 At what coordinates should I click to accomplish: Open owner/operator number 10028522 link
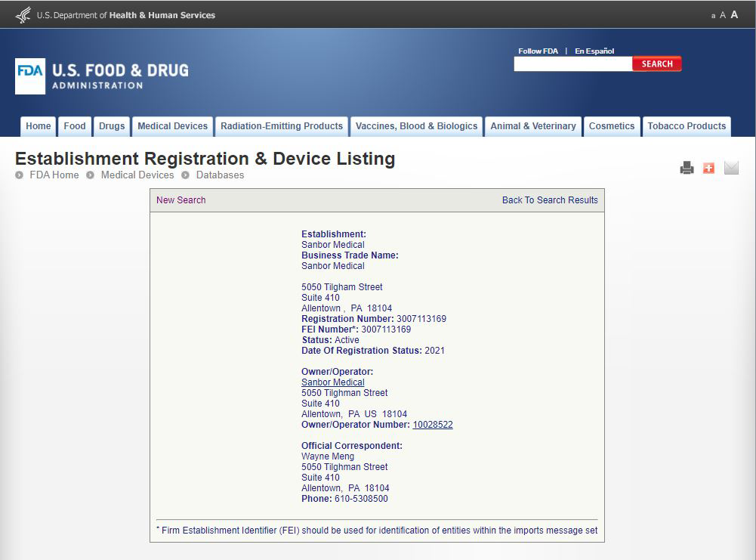pyautogui.click(x=433, y=425)
